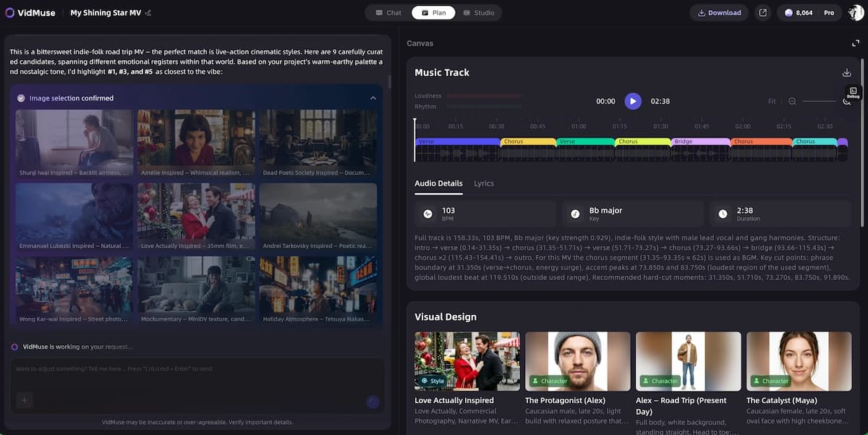Select the yellow Chorus segment

[528, 142]
